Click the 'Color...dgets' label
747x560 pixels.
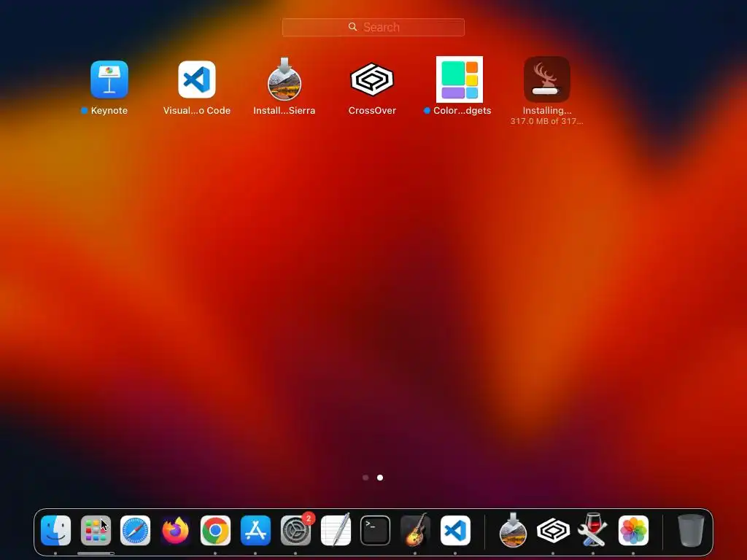pos(462,111)
